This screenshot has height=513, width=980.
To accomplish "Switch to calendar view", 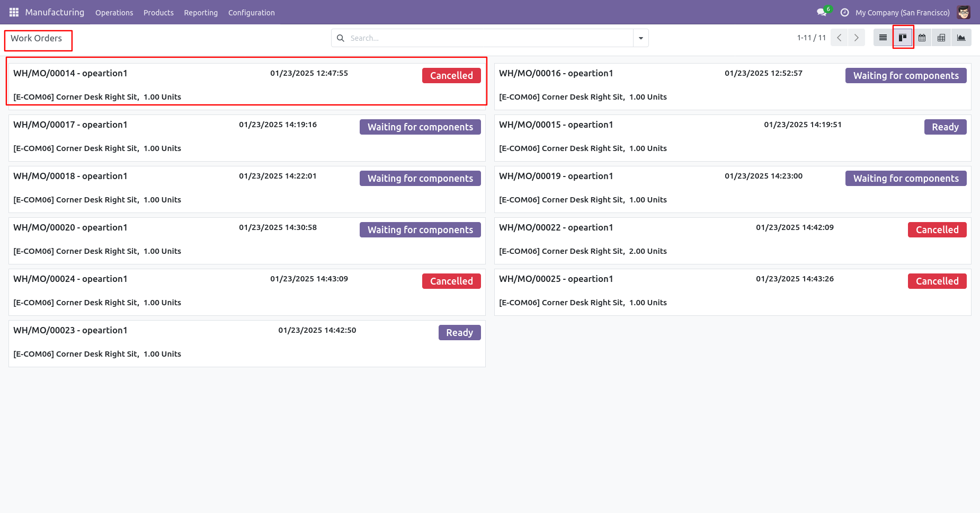I will click(x=922, y=38).
